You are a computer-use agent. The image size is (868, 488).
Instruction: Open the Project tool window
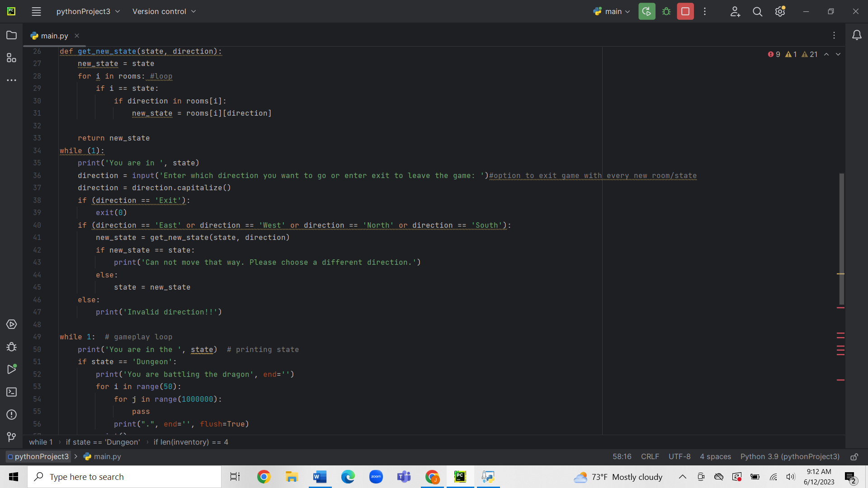(11, 35)
